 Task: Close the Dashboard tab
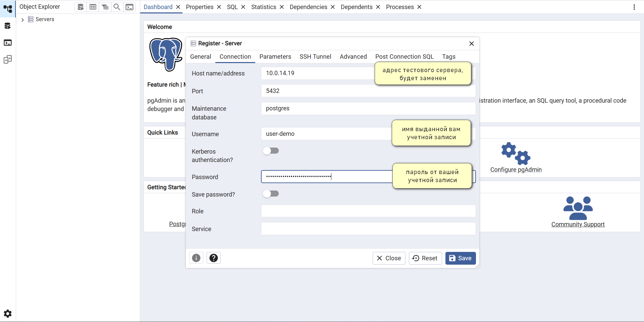[178, 7]
